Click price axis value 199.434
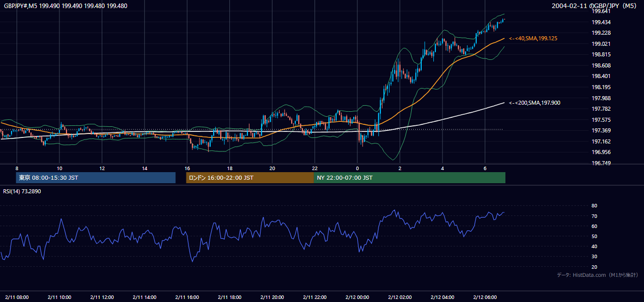The height and width of the screenshot is (302, 644). 601,22
